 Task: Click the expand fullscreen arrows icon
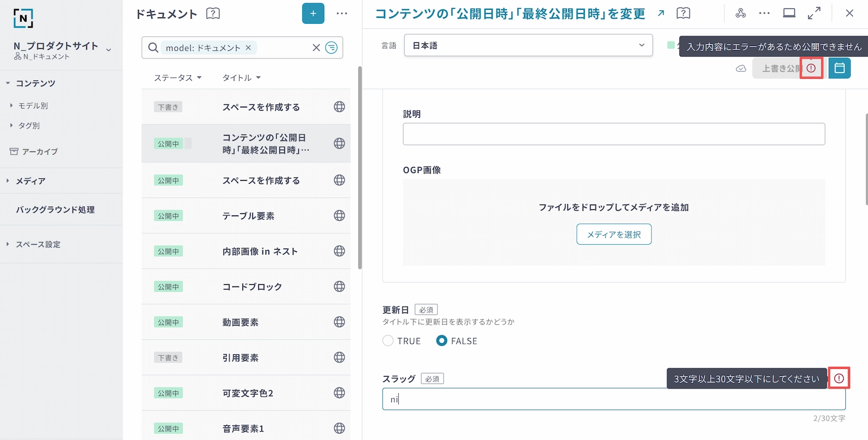click(814, 14)
